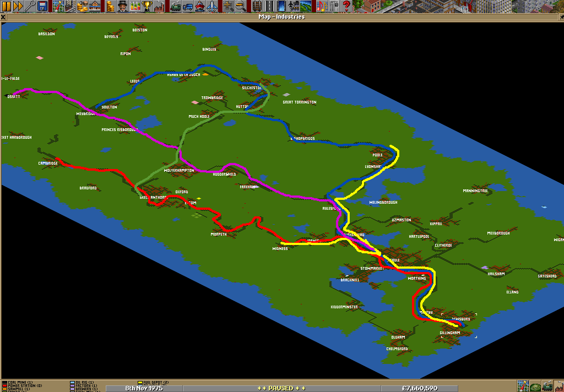Screen dimensions: 564x392
Task: Click the zoom in magnifier icon
Action: click(227, 6)
